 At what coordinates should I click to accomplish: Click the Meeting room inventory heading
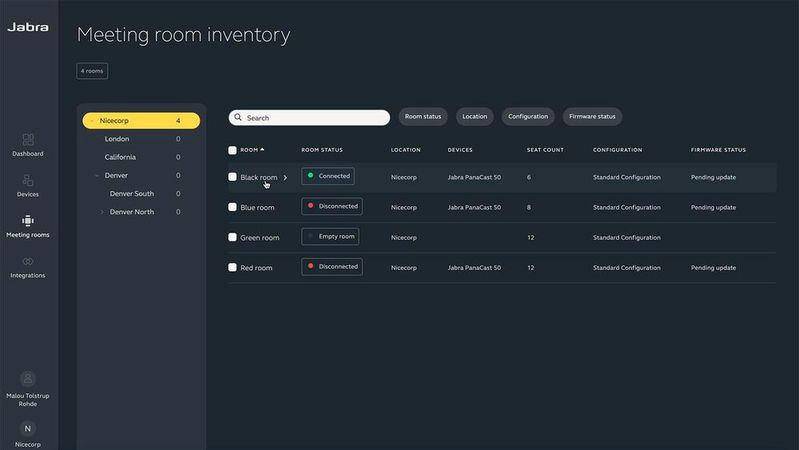click(183, 35)
